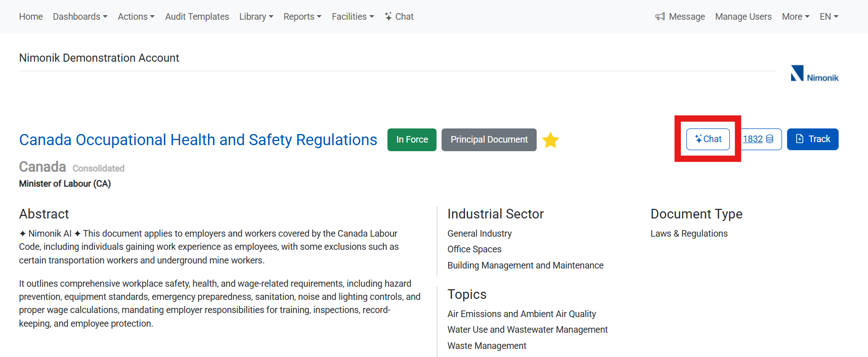Open the 1832 link
The height and width of the screenshot is (357, 868).
pos(753,139)
